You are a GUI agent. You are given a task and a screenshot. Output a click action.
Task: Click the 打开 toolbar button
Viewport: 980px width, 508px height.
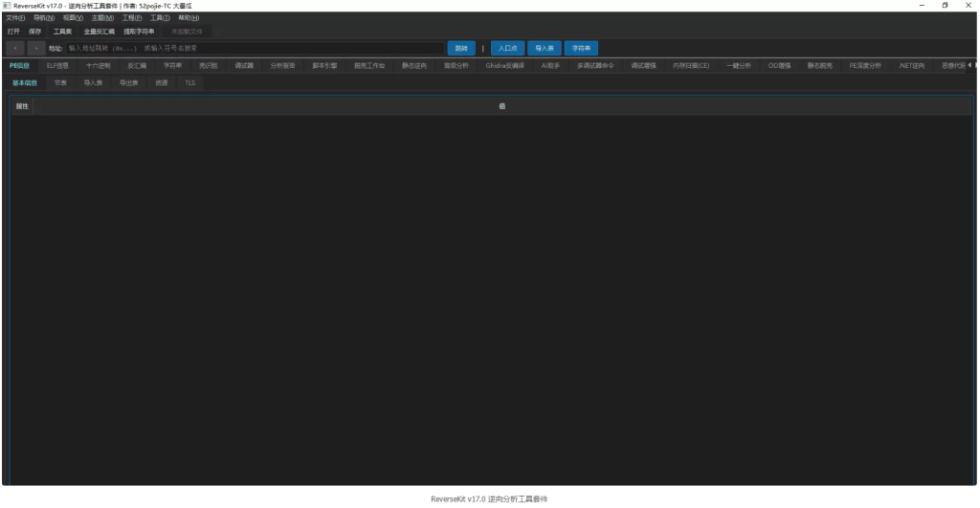tap(13, 32)
